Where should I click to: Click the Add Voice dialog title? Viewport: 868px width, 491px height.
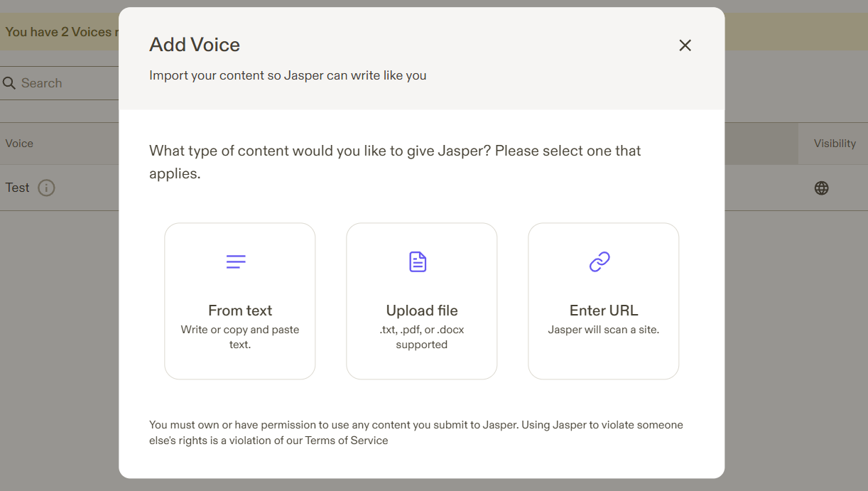point(195,45)
